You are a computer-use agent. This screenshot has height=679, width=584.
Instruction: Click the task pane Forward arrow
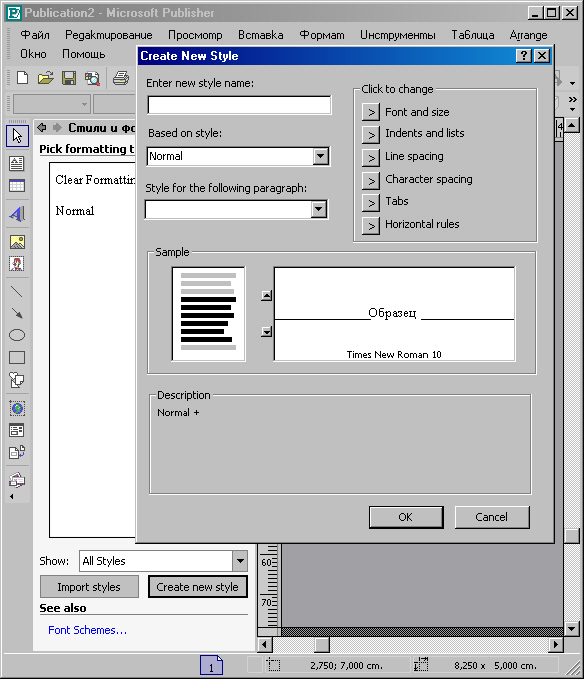pos(57,127)
